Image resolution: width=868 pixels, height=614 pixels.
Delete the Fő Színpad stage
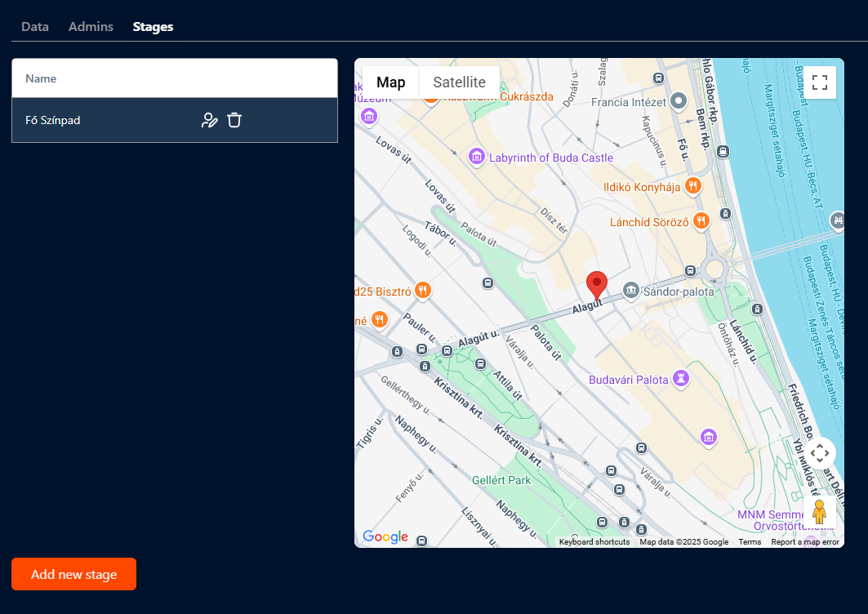[x=234, y=120]
